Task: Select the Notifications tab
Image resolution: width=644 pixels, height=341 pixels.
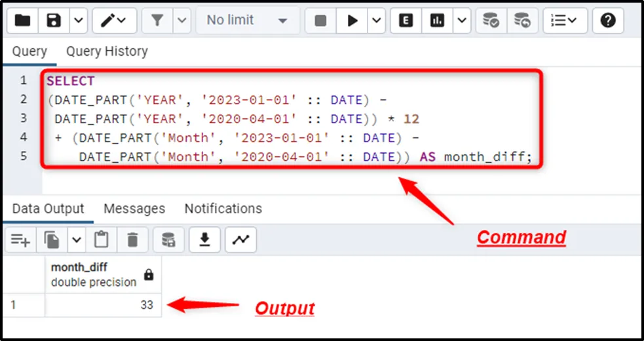Action: (x=223, y=209)
